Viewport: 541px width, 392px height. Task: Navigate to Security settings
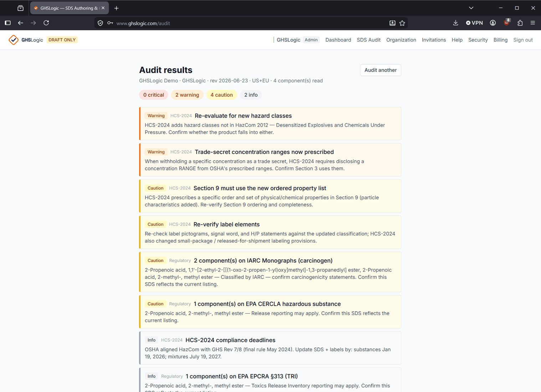coord(478,40)
